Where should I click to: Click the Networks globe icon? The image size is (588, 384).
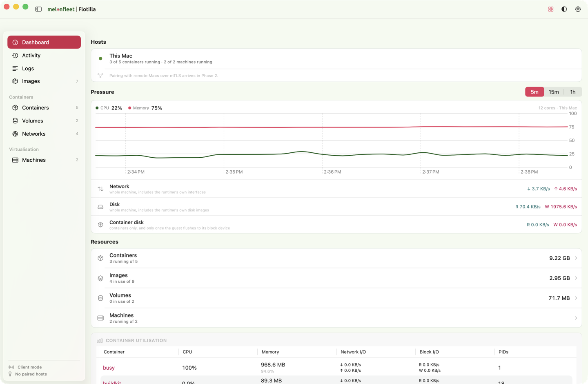tap(15, 134)
